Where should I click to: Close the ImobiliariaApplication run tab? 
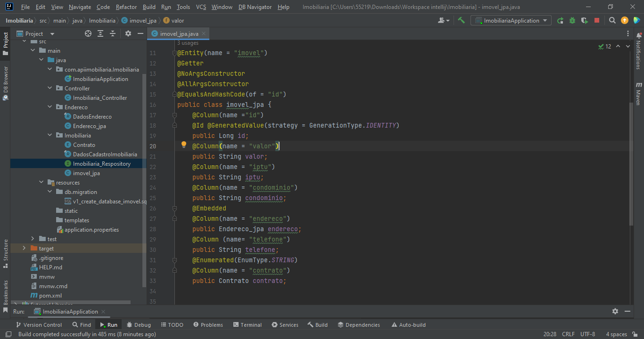coord(103,312)
